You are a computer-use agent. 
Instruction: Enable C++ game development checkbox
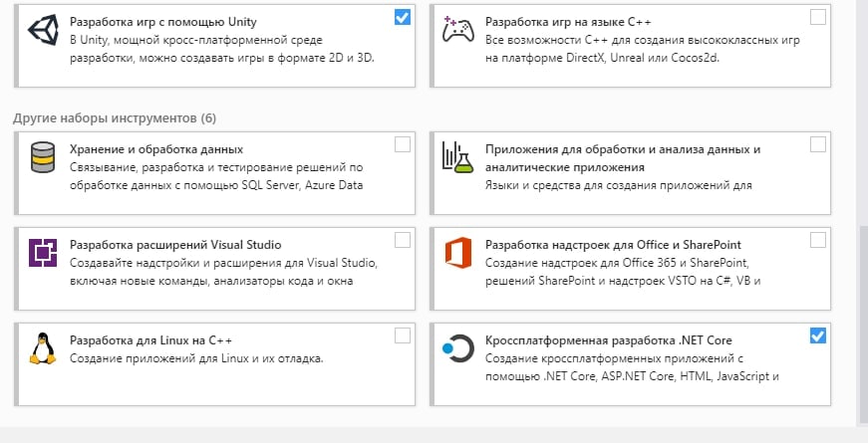pyautogui.click(x=818, y=17)
